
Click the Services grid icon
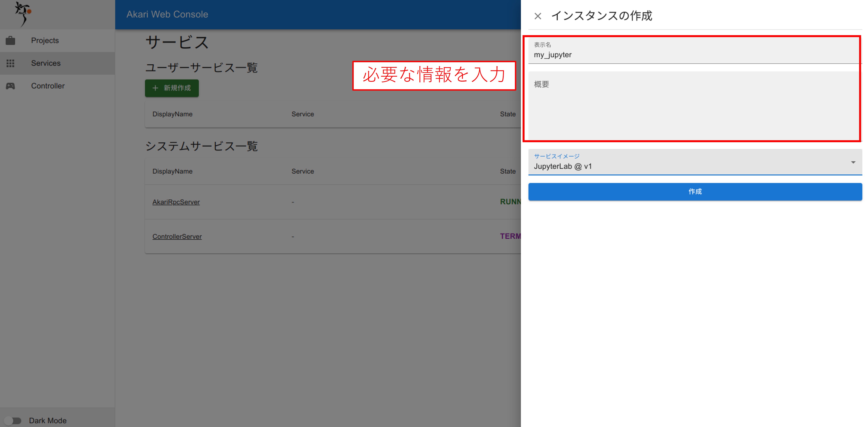(10, 63)
